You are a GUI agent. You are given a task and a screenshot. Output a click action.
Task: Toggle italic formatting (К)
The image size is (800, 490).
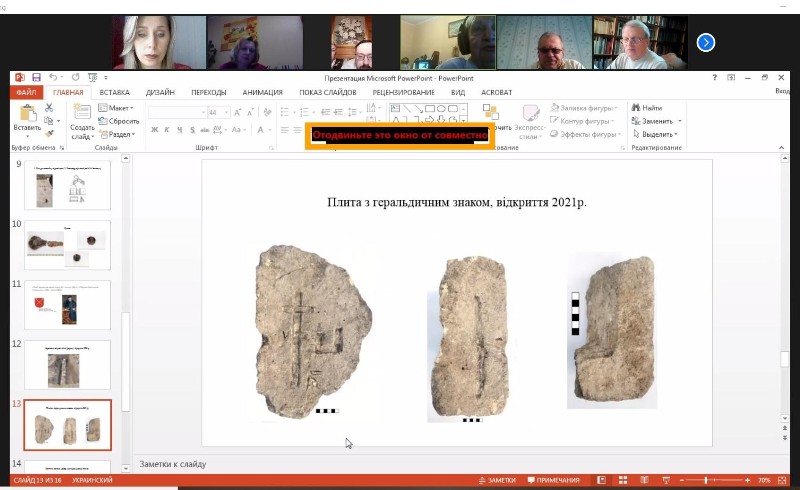click(x=167, y=130)
